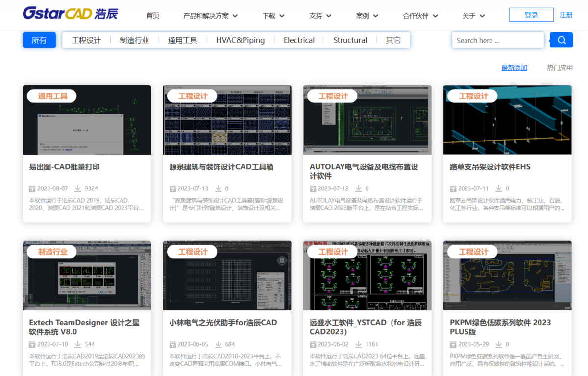Click description text starting 本软件运行于浩辰CAD 2019
Image resolution: width=588 pixels, height=376 pixels.
coord(86,204)
